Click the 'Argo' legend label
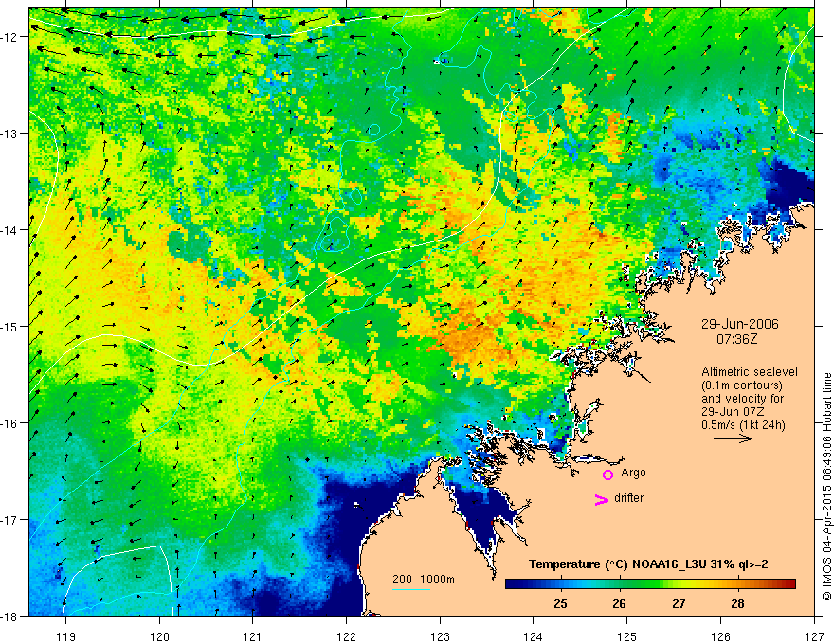The image size is (834, 644). (x=633, y=473)
